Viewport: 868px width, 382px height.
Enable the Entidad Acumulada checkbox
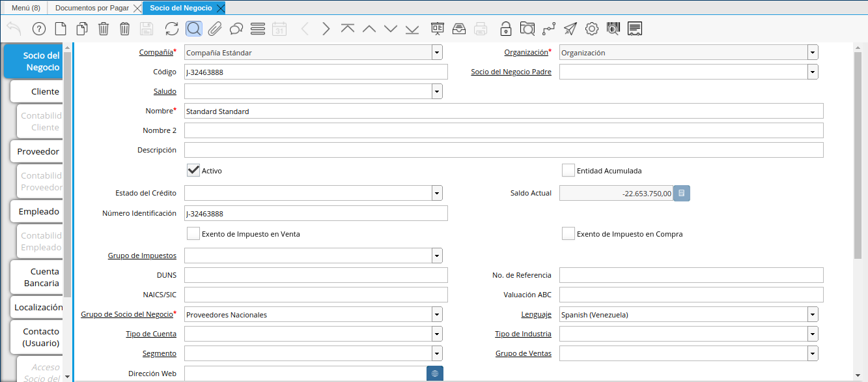pyautogui.click(x=568, y=171)
